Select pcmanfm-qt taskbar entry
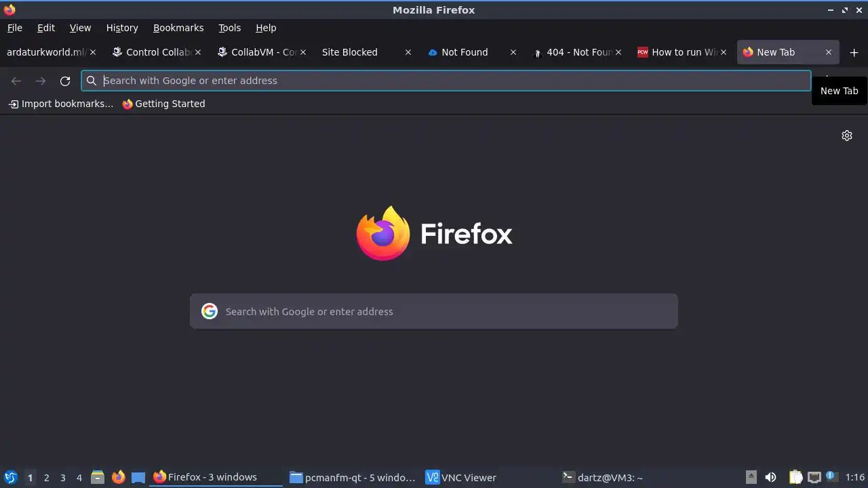868x488 pixels. pos(353,477)
